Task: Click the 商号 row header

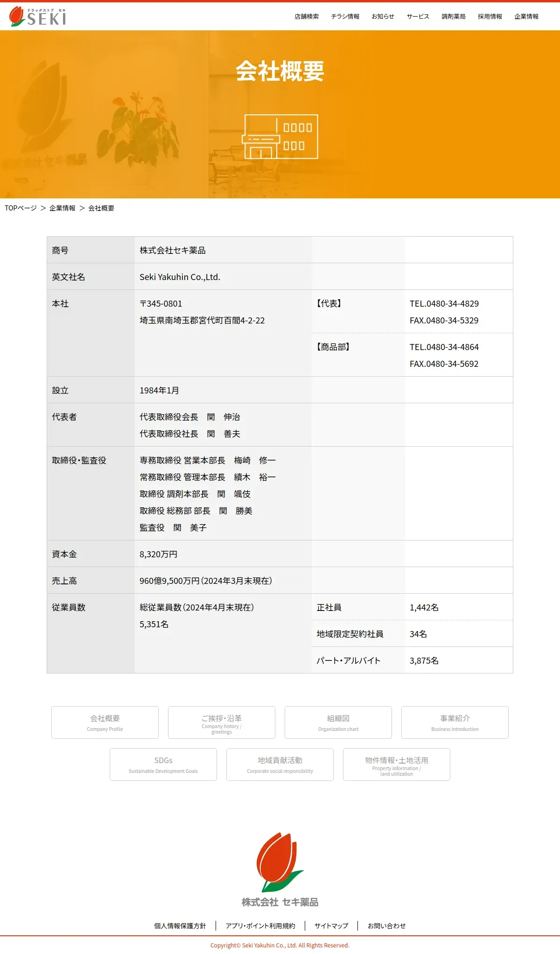Action: (x=60, y=250)
